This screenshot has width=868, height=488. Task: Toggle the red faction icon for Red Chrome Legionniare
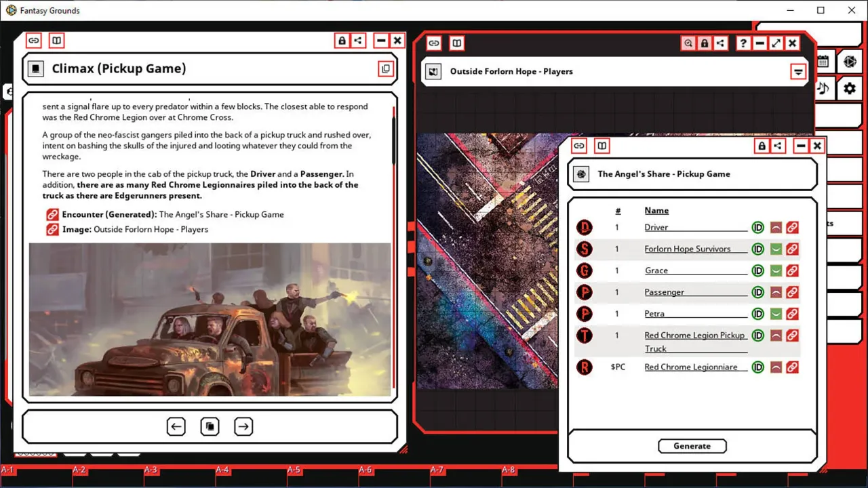click(x=776, y=367)
